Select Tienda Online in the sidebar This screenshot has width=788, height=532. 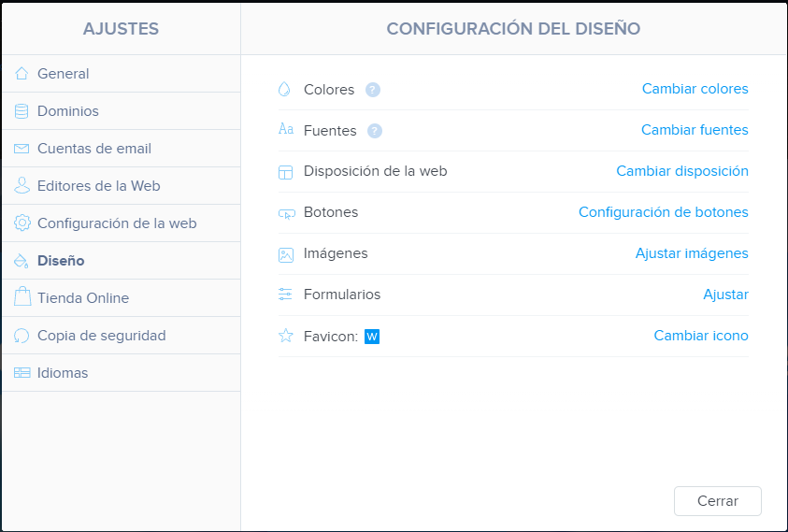(x=122, y=298)
